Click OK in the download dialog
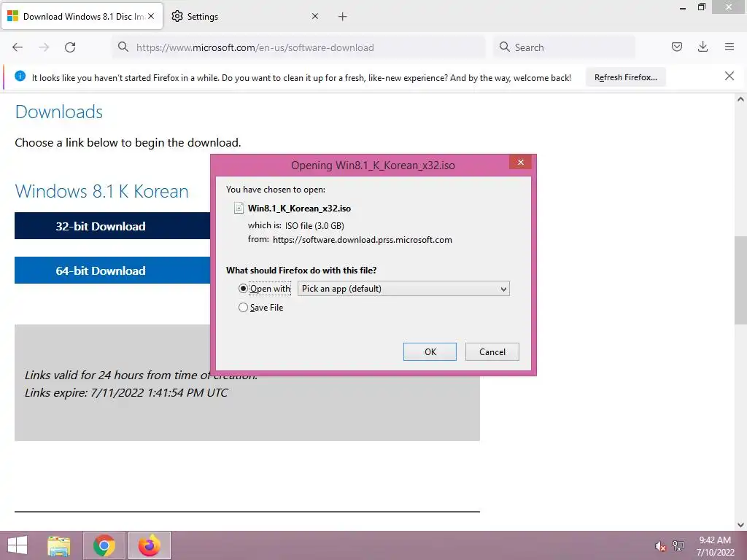 pos(430,352)
